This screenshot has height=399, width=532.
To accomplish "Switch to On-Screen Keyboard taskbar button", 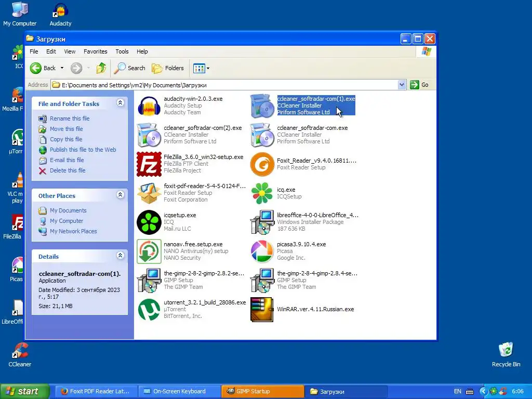I will 179,391.
